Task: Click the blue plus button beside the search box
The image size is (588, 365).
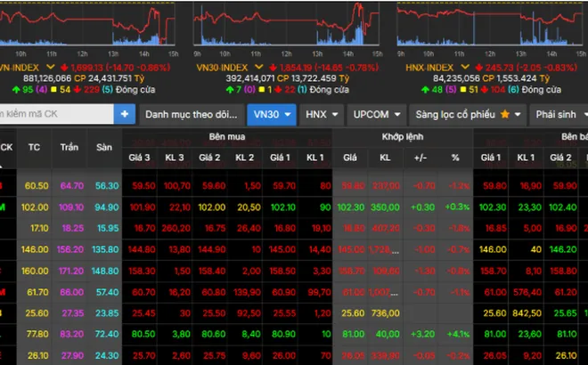Action: [125, 114]
